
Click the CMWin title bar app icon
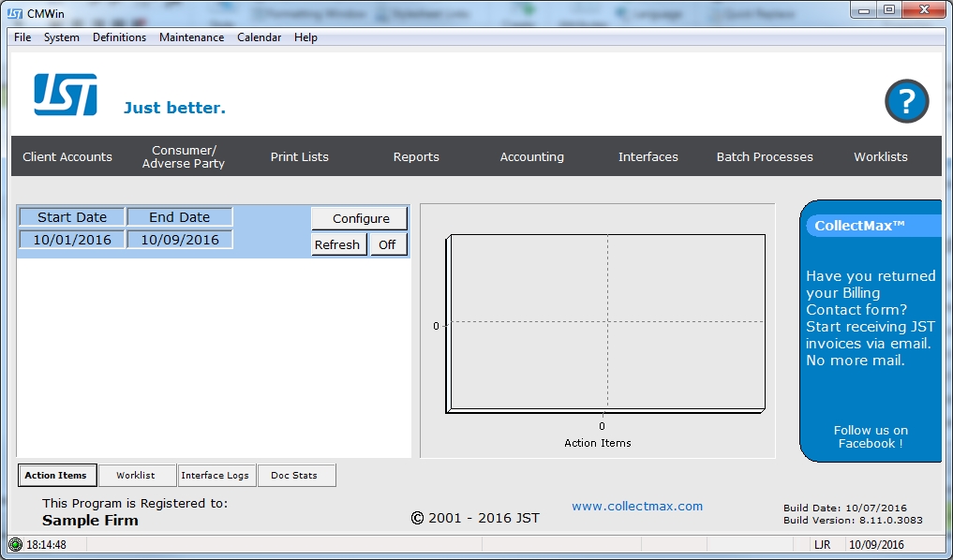click(x=15, y=12)
